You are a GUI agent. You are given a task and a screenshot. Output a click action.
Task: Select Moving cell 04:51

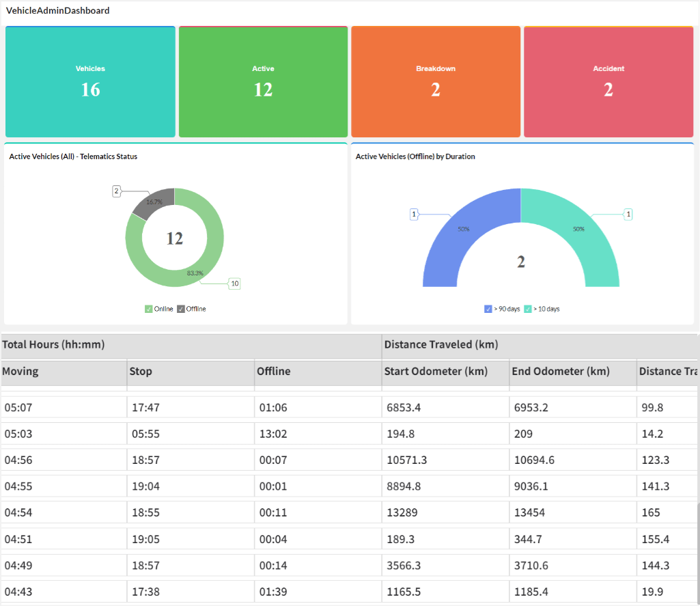(x=64, y=540)
